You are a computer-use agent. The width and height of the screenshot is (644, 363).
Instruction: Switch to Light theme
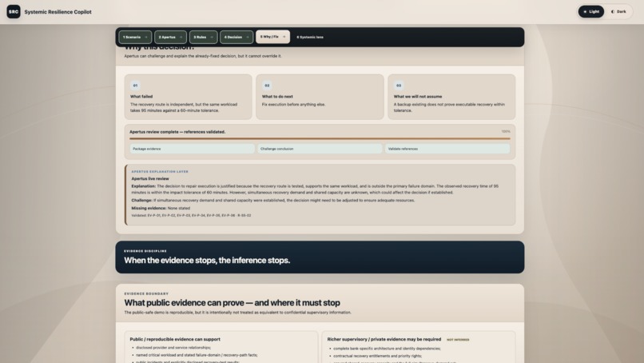591,11
